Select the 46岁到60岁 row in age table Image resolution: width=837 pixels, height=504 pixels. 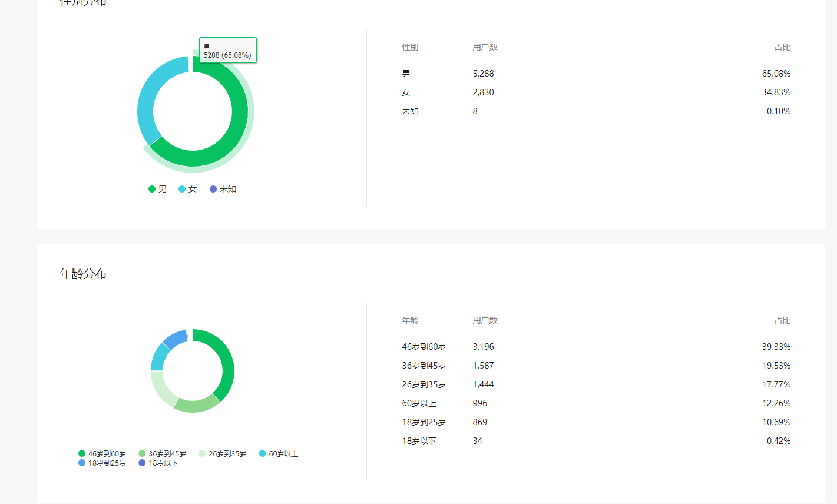[596, 347]
